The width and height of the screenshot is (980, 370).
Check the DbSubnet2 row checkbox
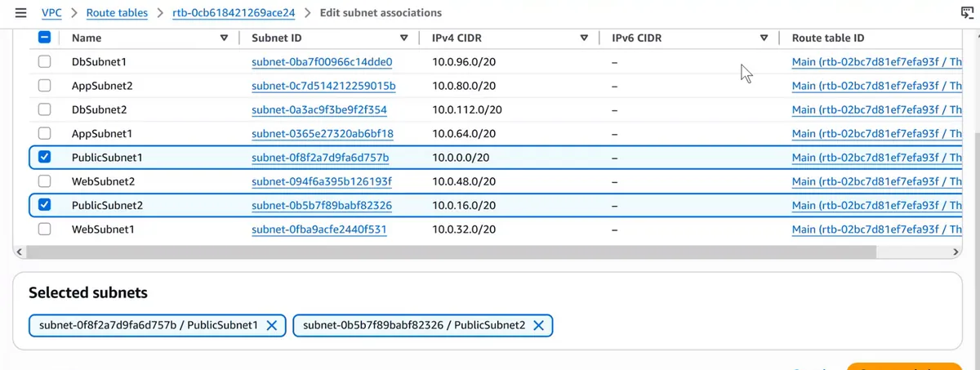pos(44,109)
